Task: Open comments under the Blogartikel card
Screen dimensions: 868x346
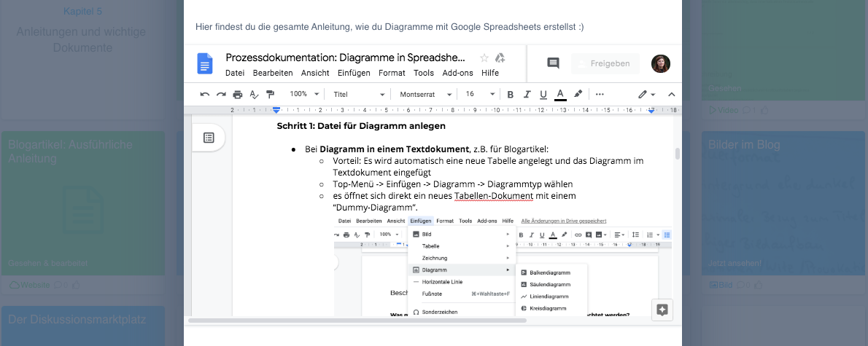Action: click(61, 286)
